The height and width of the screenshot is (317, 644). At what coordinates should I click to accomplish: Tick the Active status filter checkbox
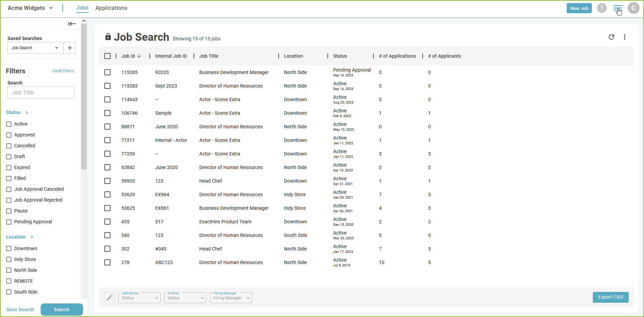[x=9, y=124]
